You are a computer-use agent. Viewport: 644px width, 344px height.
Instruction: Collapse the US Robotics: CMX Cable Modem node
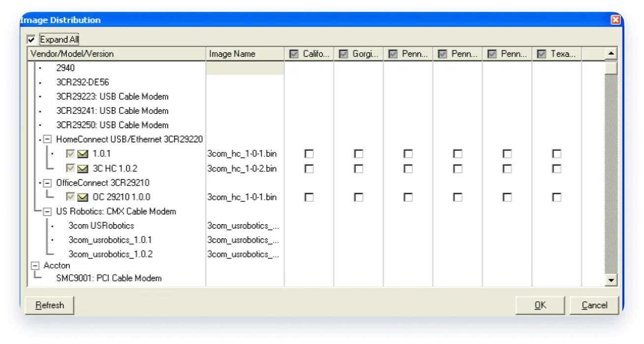point(47,211)
